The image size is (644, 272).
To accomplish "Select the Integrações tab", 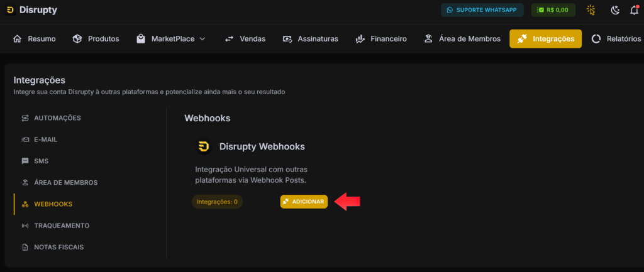I will pyautogui.click(x=545, y=39).
